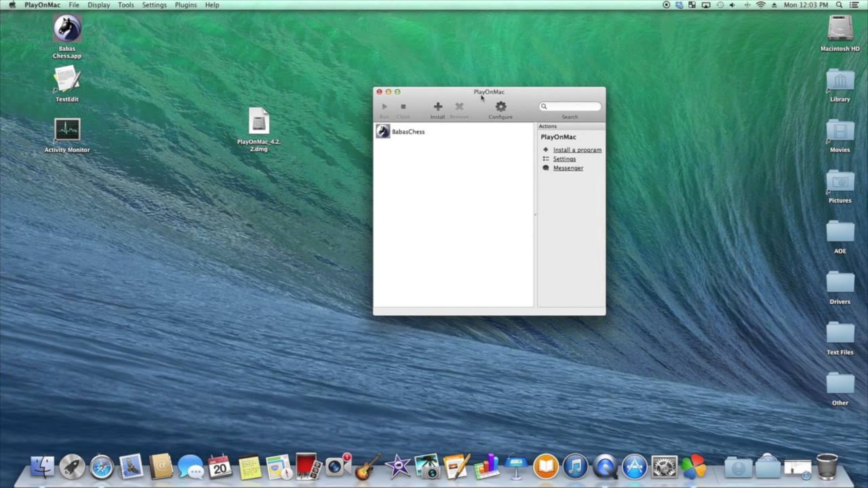Select the TextEdit desktop icon
Image resolution: width=868 pixels, height=488 pixels.
[67, 79]
